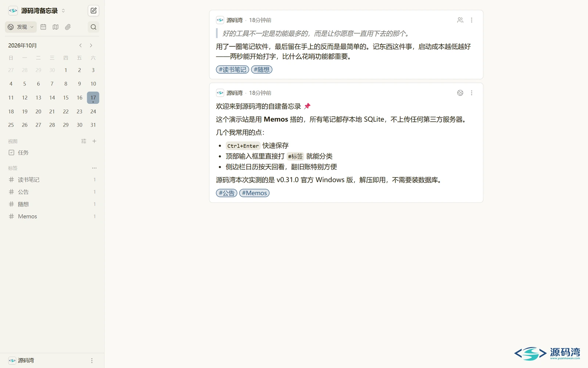
Task: Click the #公告 tag chip
Action: (227, 193)
